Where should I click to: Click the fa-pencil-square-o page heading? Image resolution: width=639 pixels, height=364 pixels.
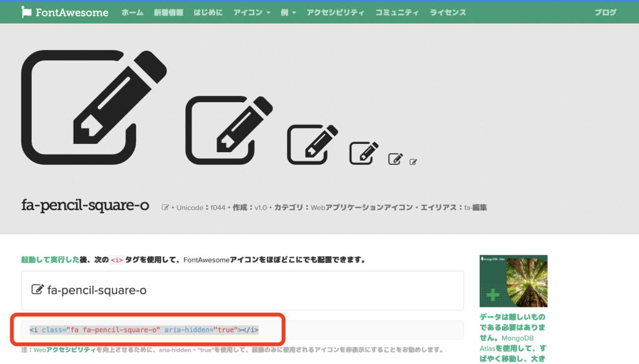pyautogui.click(x=85, y=205)
